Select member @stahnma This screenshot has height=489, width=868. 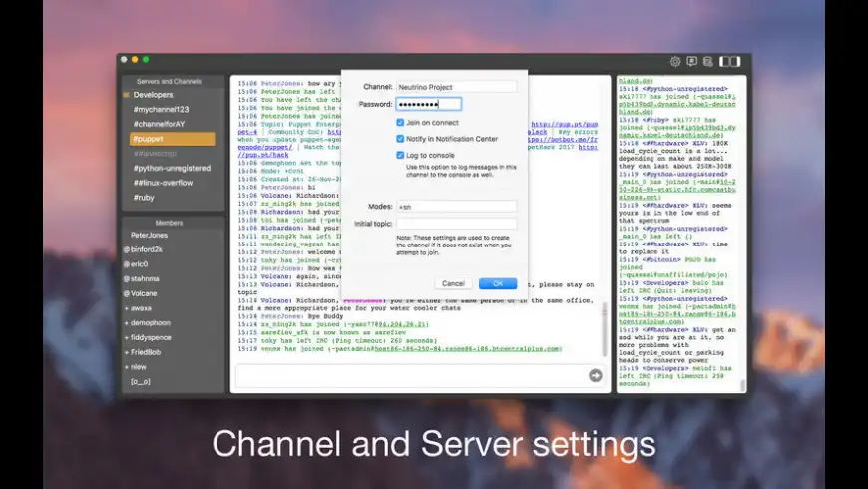[x=141, y=279]
